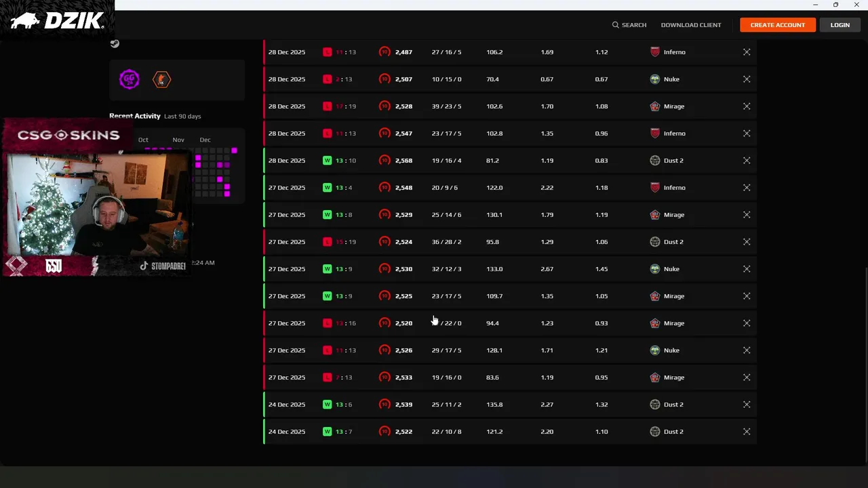Click the 2.27 K/D value

[547, 405]
